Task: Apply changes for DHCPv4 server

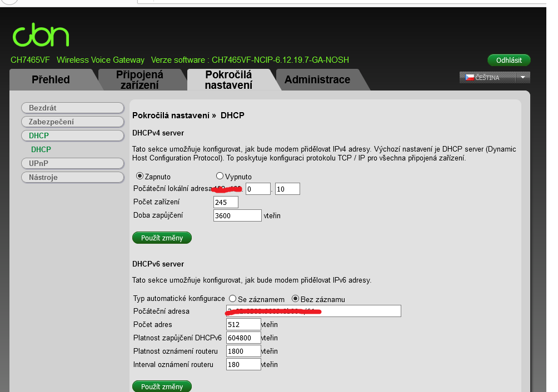Action: (162, 238)
